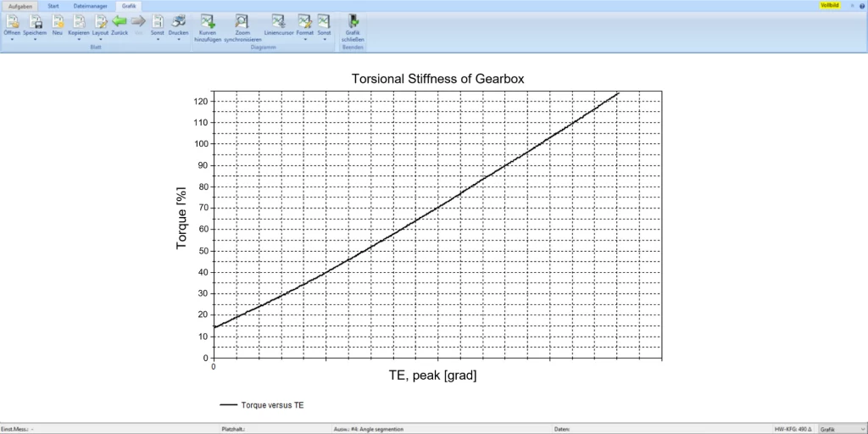Open the Grafik combo box in status bar
Screen dimensions: 868x434
click(840, 429)
